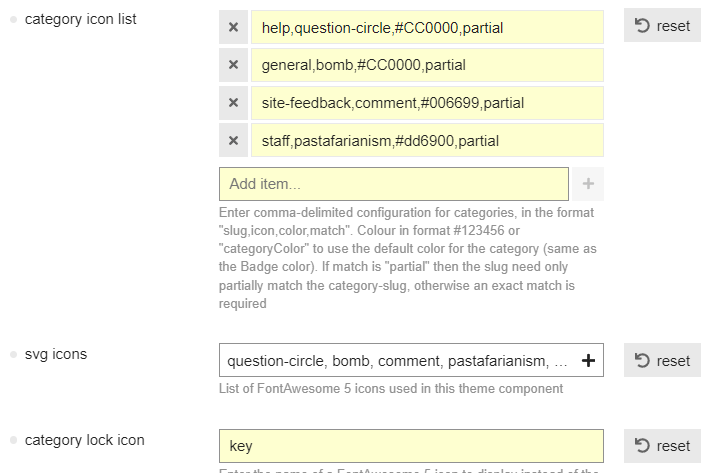The height and width of the screenshot is (473, 714).
Task: Remove the general,bomb list item
Action: [233, 65]
